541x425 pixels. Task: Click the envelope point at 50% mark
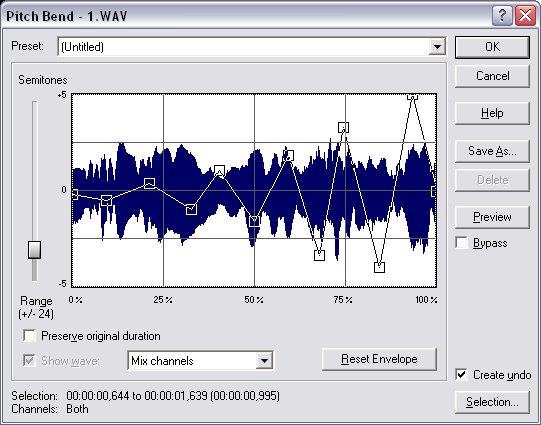tap(254, 221)
